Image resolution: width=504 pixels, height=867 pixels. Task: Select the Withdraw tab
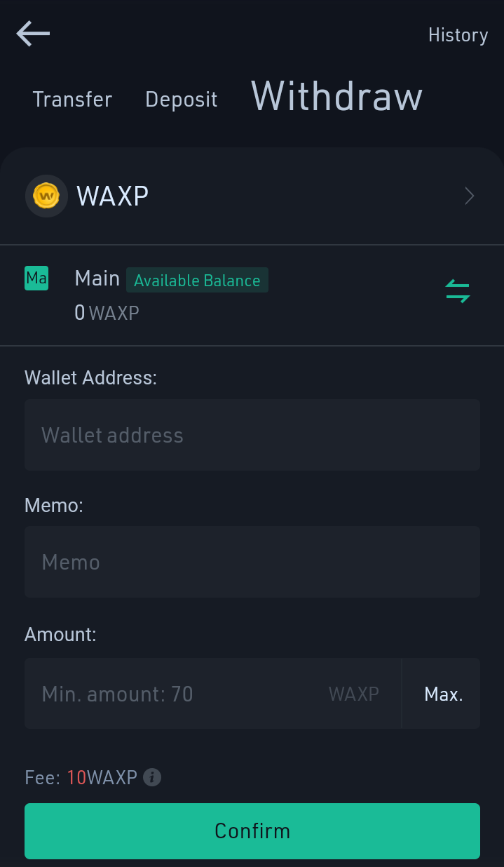coord(337,96)
